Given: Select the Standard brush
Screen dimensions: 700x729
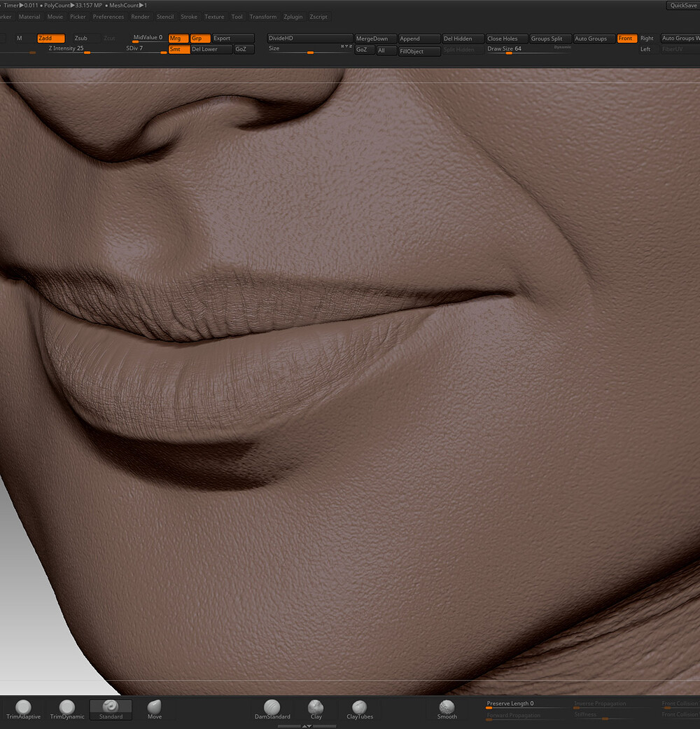Looking at the screenshot, I should [x=111, y=710].
